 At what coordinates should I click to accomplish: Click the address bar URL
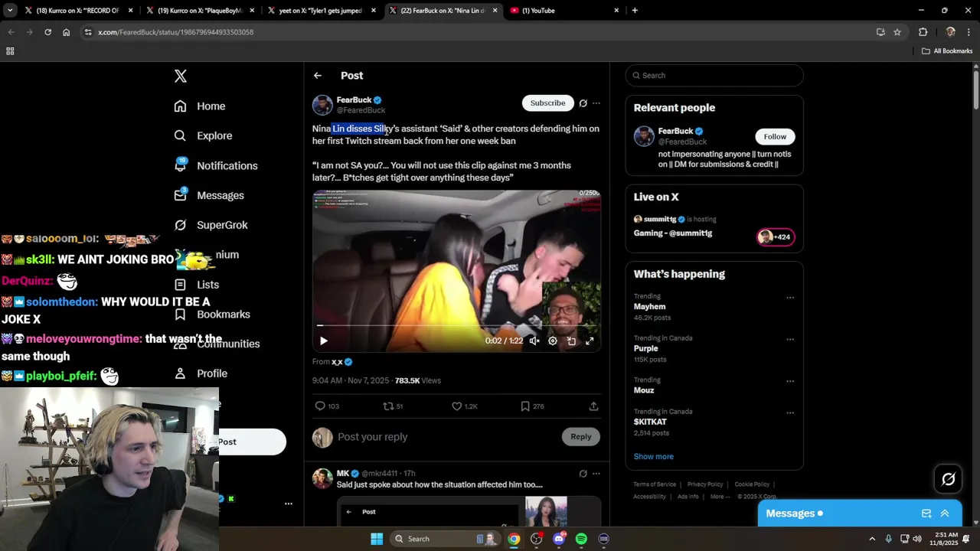point(175,32)
